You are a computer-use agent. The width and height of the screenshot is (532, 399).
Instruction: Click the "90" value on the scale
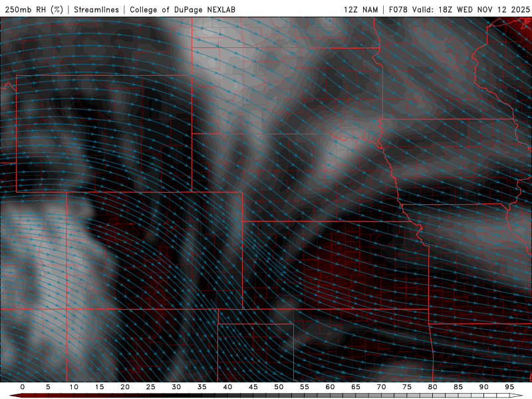(x=483, y=387)
